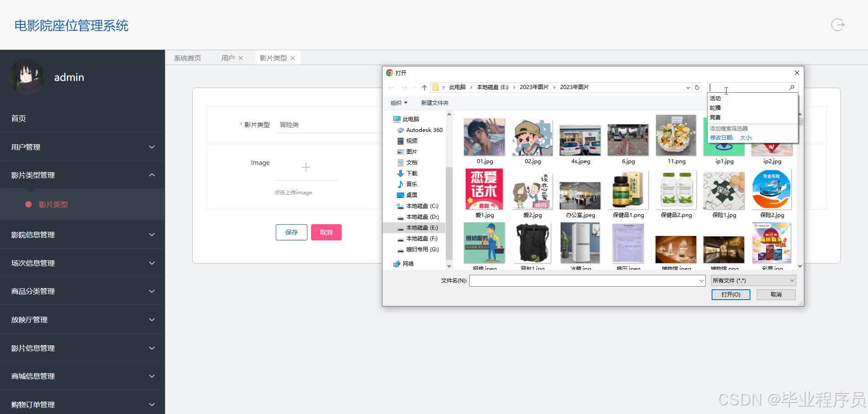The height and width of the screenshot is (414, 868).
Task: Open the file type filter 所有文件 dropdown
Action: tap(753, 281)
